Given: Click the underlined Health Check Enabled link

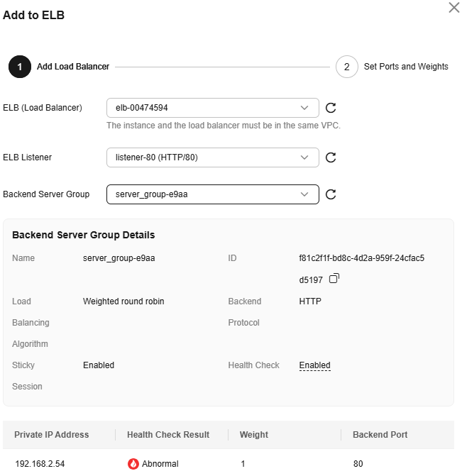Looking at the screenshot, I should (314, 365).
